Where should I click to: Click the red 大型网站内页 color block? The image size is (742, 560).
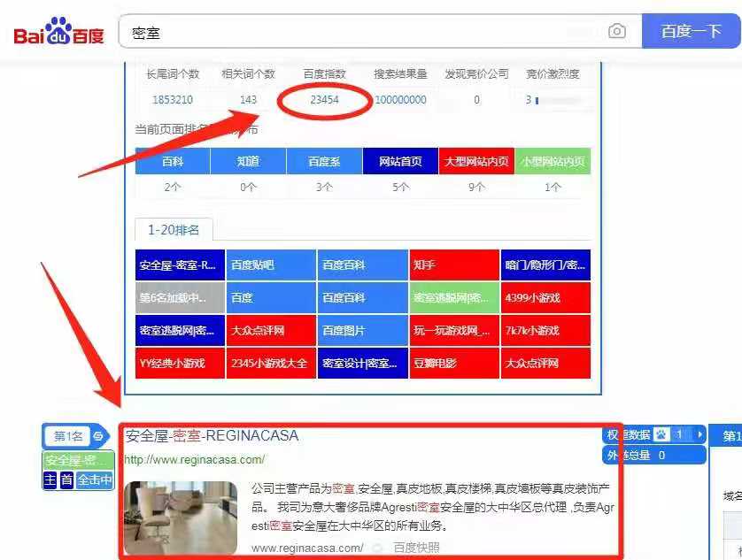[476, 162]
